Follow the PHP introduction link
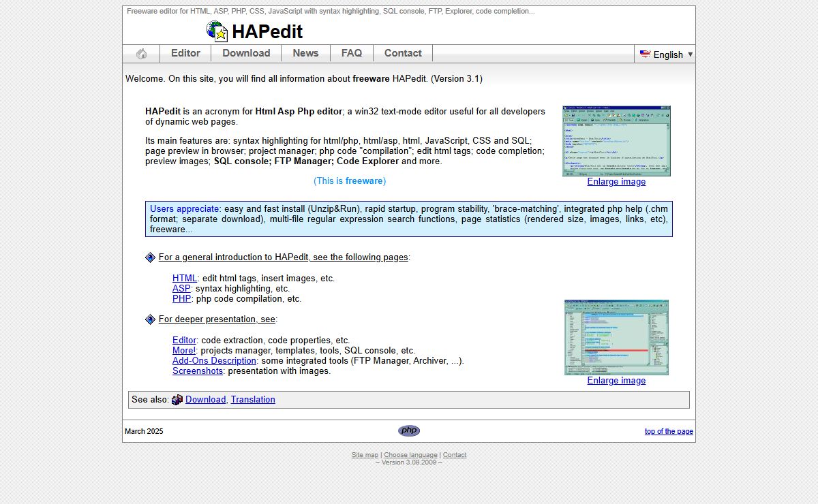The image size is (818, 504). coord(182,298)
